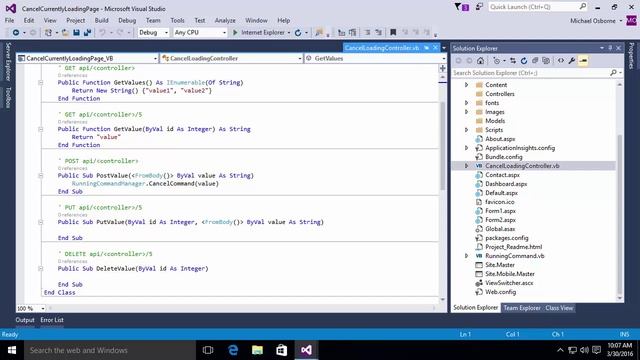Open the Analyze menu
The width and height of the screenshot is (640, 360).
click(225, 20)
